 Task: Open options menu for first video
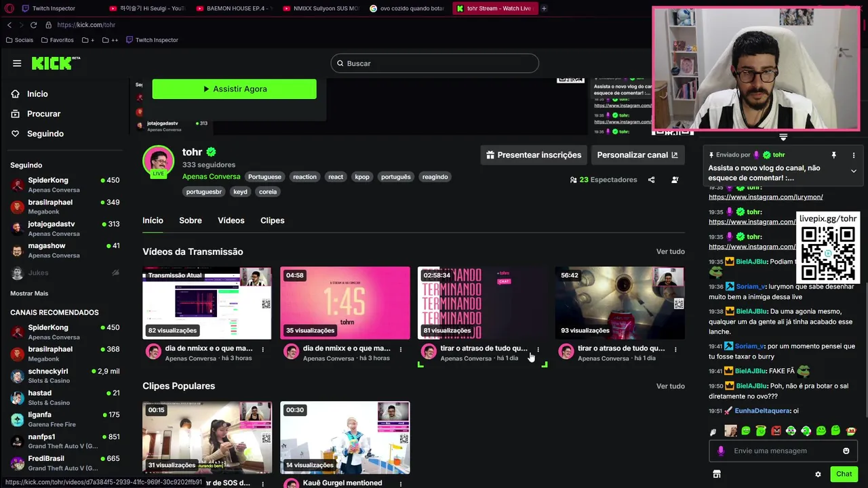(263, 350)
